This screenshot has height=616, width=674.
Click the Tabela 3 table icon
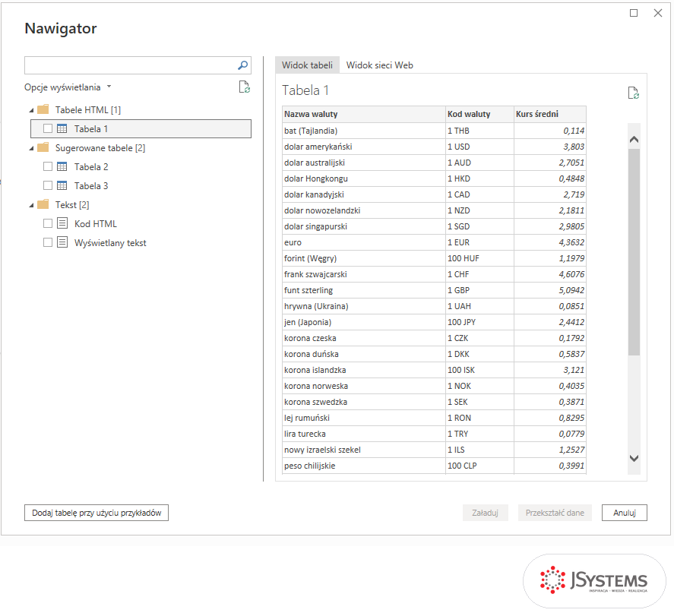[62, 185]
